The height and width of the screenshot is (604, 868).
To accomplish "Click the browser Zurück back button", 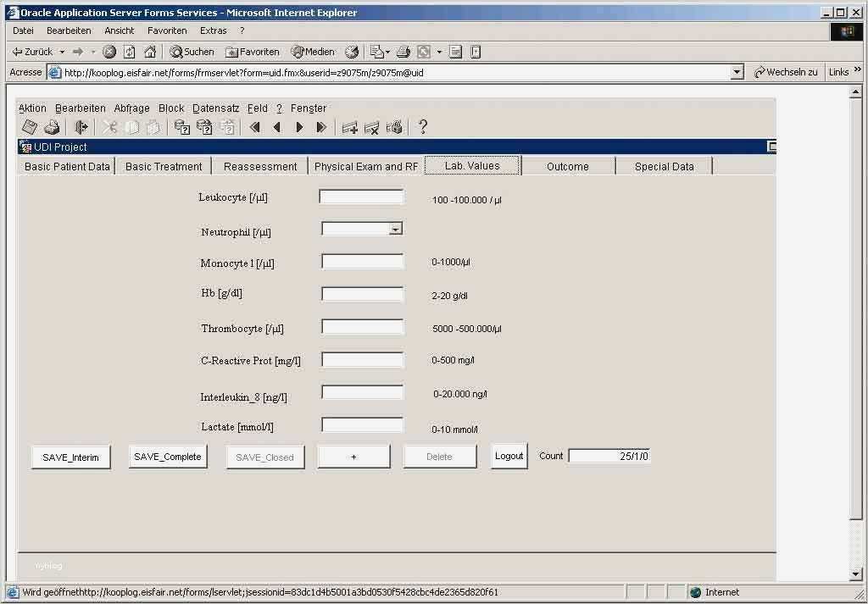I will (32, 52).
